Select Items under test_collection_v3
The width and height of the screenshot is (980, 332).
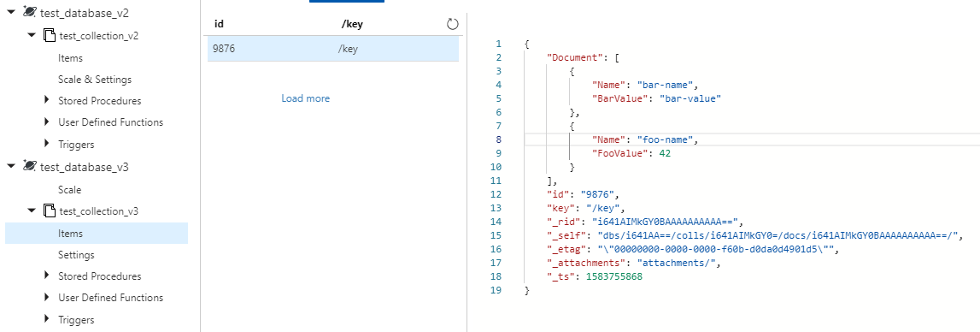coord(97,233)
